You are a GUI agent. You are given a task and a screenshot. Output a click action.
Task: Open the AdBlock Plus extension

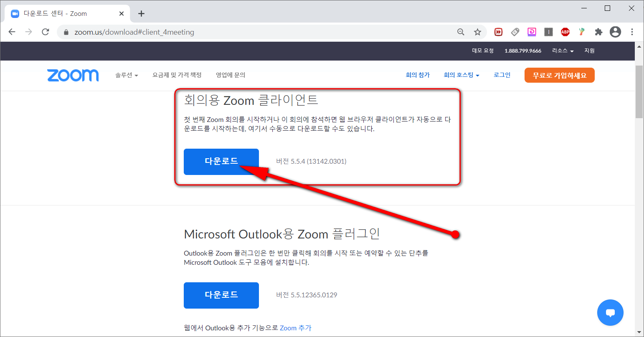pos(565,32)
